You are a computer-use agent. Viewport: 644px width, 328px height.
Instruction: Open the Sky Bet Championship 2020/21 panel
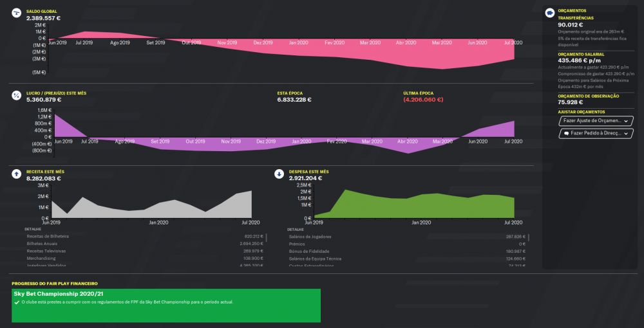[166, 305]
